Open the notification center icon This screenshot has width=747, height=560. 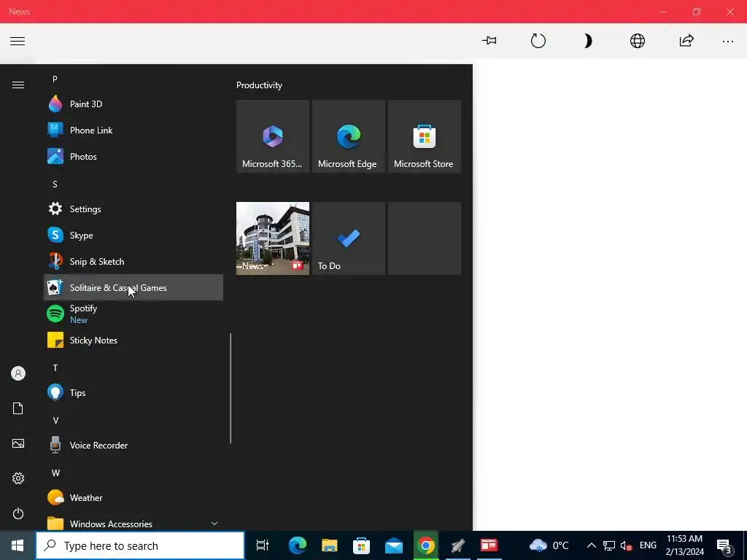click(724, 546)
